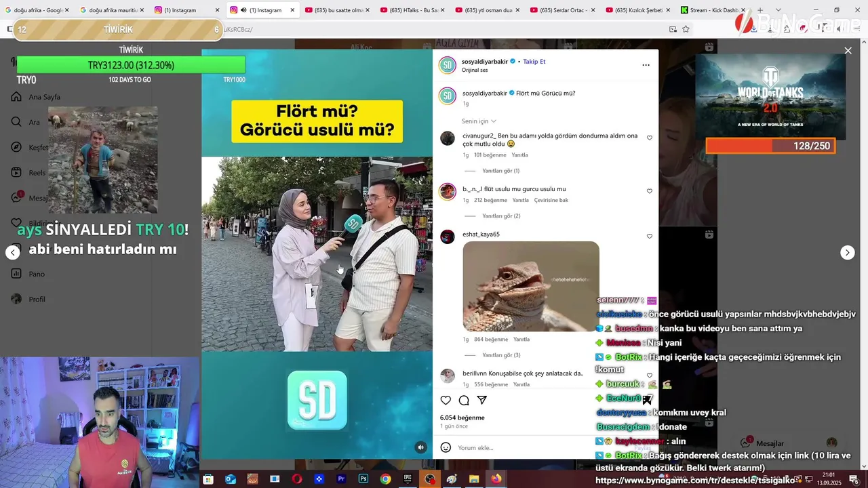Like civanugur2_ comment heart
This screenshot has height=488, width=868.
(x=650, y=138)
